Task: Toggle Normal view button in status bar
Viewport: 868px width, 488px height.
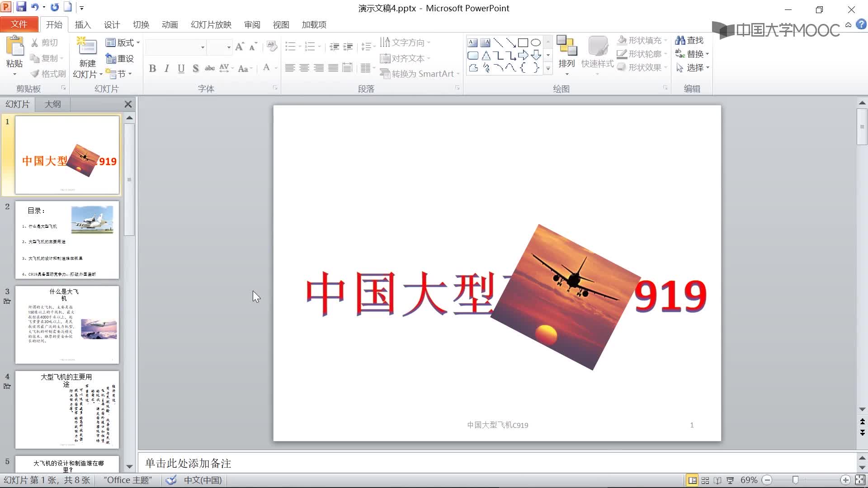Action: [692, 480]
